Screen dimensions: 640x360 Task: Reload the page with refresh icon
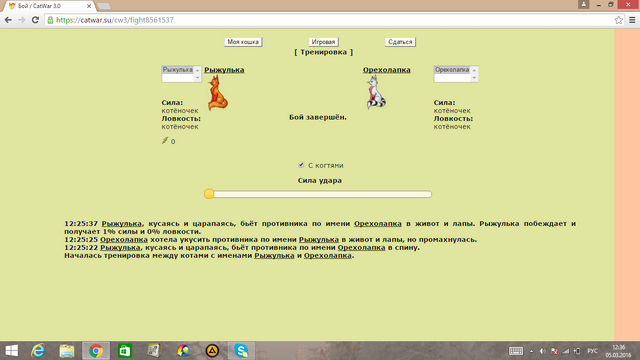point(35,20)
